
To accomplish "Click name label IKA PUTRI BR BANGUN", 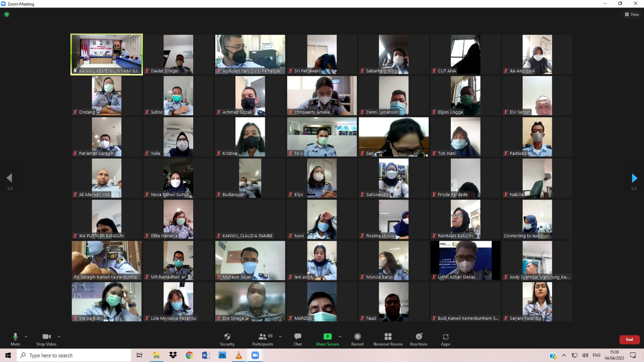I will click(x=101, y=236).
